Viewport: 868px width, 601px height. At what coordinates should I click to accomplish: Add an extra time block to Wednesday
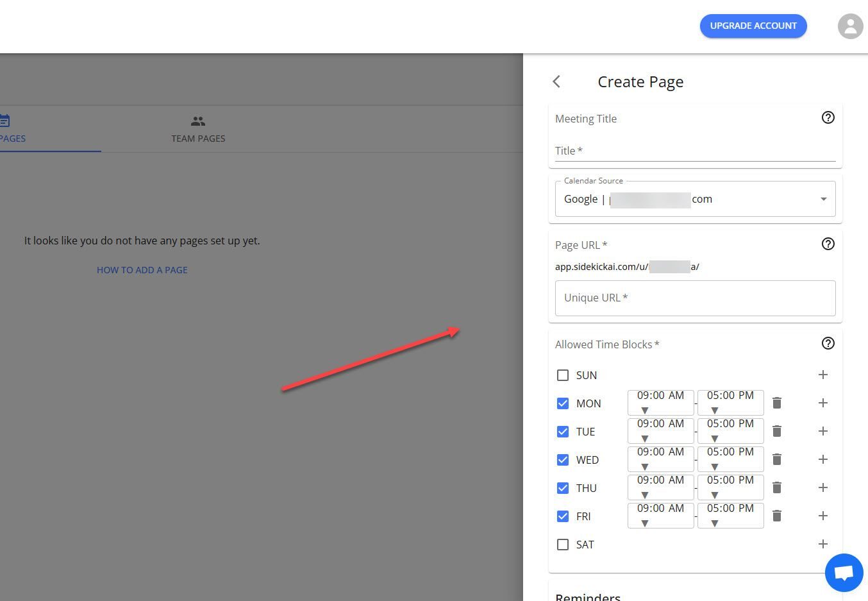[x=823, y=459]
